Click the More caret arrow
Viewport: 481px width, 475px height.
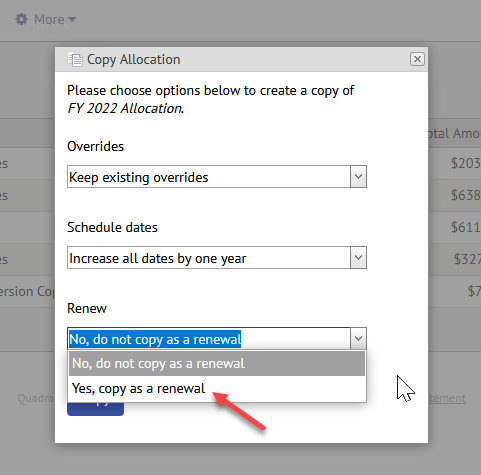(x=72, y=20)
